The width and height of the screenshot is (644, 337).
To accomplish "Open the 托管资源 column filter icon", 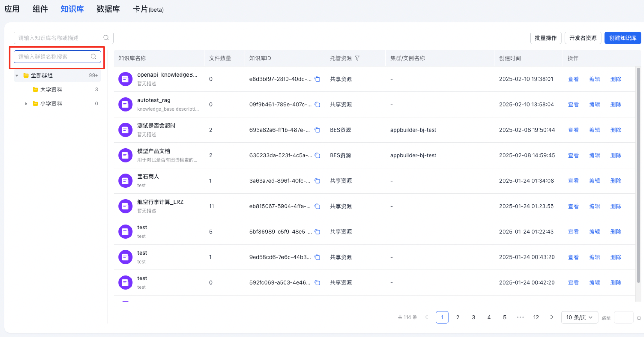I will (357, 58).
